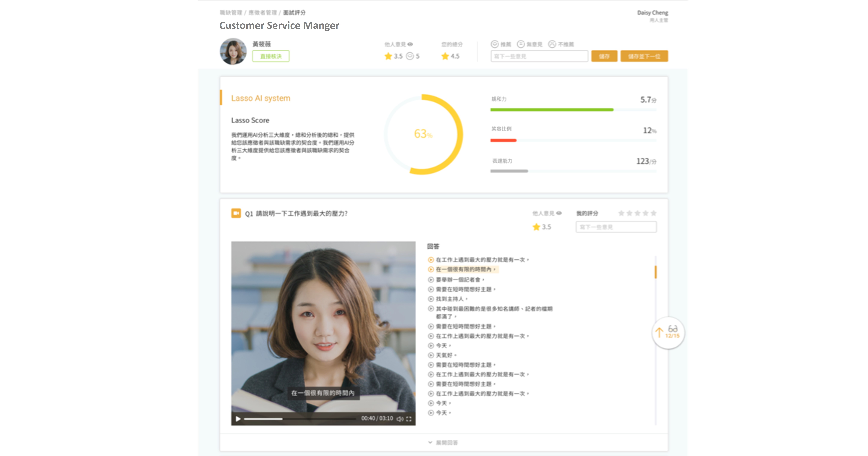Click the play icon beside 找到主持人
The width and height of the screenshot is (868, 456).
click(x=431, y=299)
